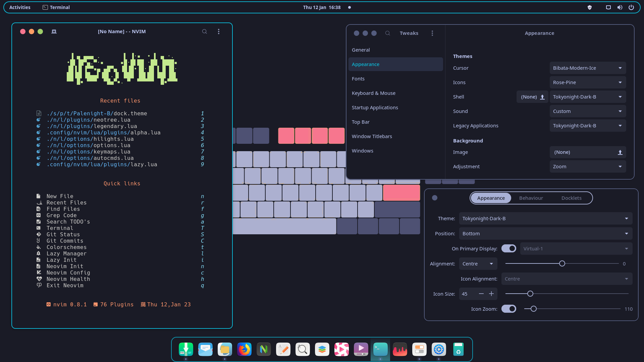Click Activities in top bar
The image size is (644, 362).
[20, 7]
